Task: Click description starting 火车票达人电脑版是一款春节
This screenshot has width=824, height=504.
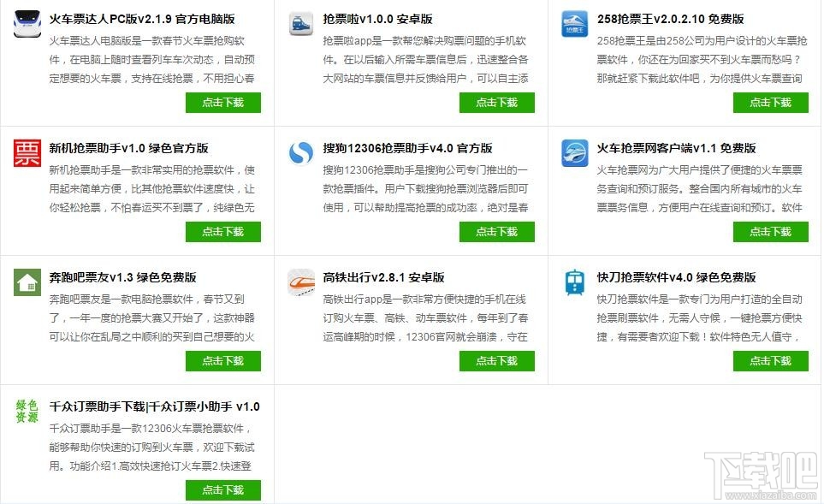Action: 151,60
